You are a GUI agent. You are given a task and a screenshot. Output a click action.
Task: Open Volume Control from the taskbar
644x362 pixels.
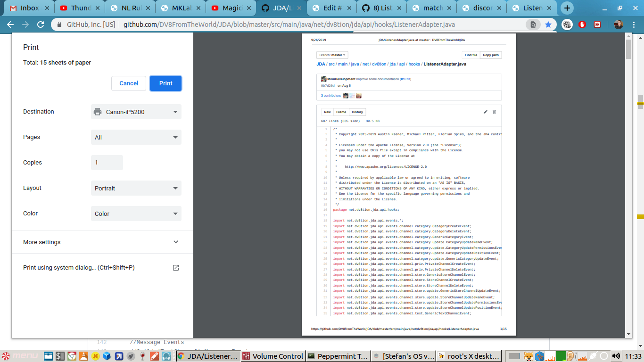click(272, 356)
